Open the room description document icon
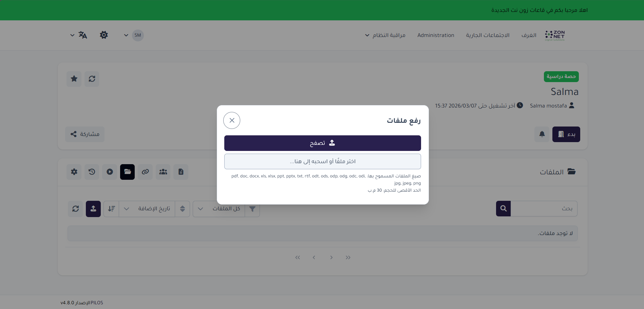The width and height of the screenshot is (644, 309). (x=181, y=172)
